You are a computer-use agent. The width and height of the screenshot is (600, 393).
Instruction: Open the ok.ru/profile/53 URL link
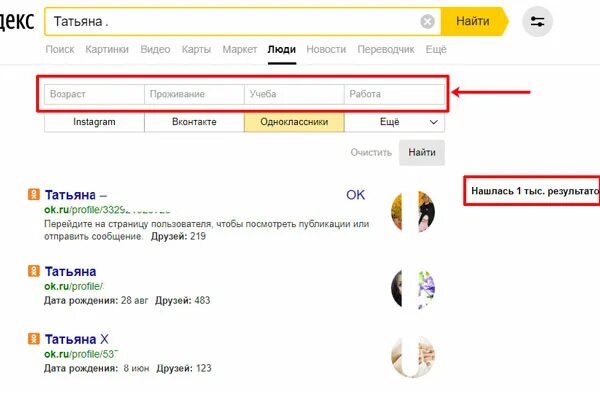[81, 354]
